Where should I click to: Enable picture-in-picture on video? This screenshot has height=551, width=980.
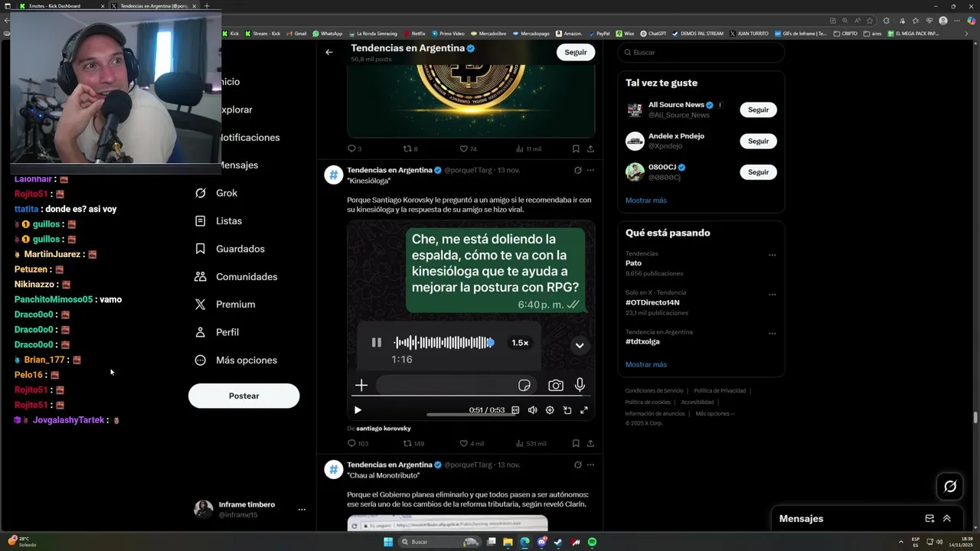click(567, 410)
